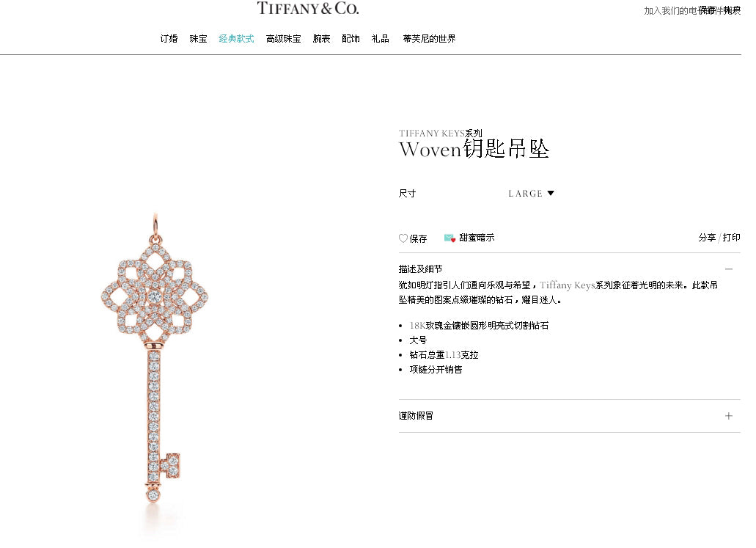Screen dimensions: 756x548
Task: Open the 配饰 menu
Action: click(351, 39)
